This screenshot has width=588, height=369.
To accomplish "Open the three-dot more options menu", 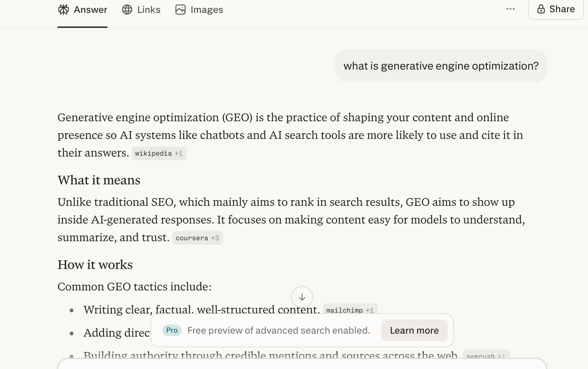I will click(x=510, y=9).
